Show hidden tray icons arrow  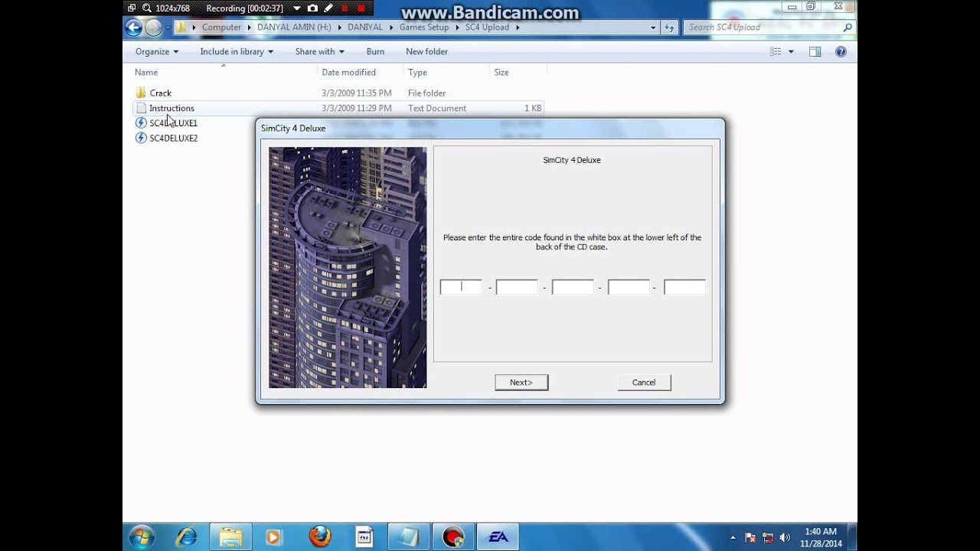(733, 537)
